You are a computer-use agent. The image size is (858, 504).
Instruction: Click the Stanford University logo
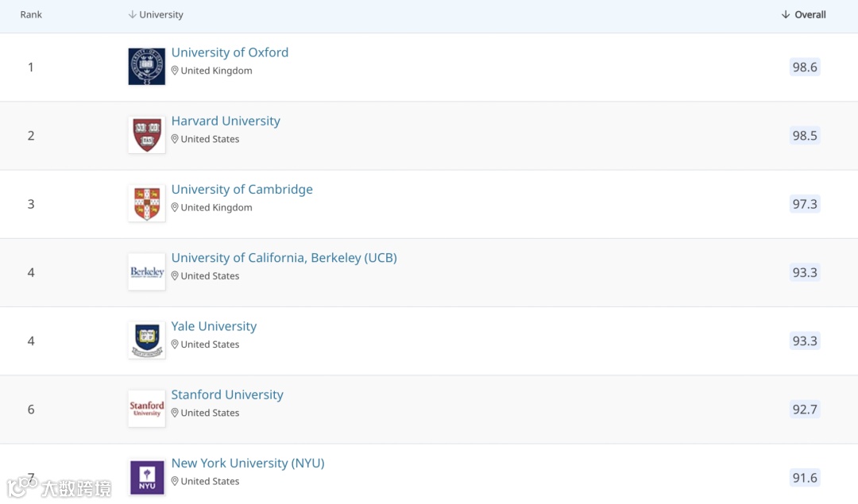pos(147,409)
